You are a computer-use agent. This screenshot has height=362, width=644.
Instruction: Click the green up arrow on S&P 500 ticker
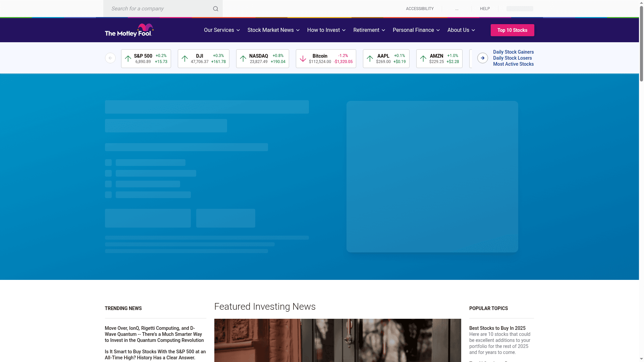[x=127, y=58]
